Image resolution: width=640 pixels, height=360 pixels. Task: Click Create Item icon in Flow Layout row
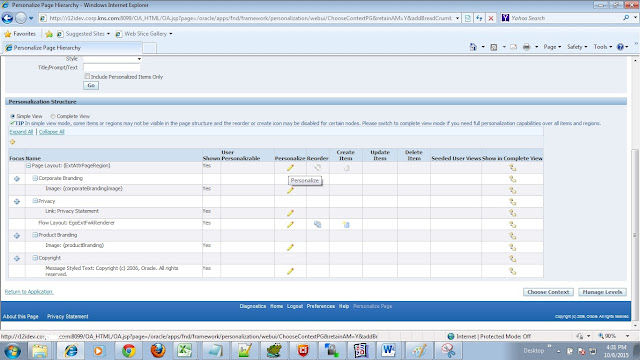[x=346, y=224]
